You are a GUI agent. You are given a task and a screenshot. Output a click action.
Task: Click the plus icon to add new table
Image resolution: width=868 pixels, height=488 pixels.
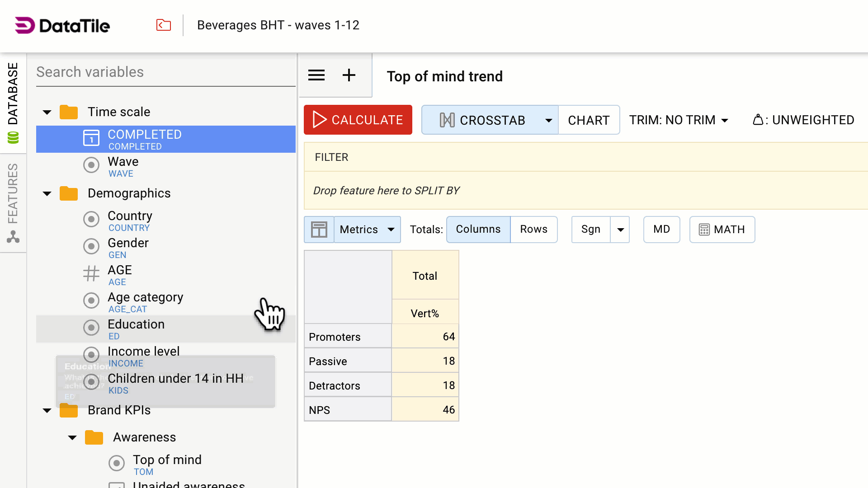[x=349, y=75]
